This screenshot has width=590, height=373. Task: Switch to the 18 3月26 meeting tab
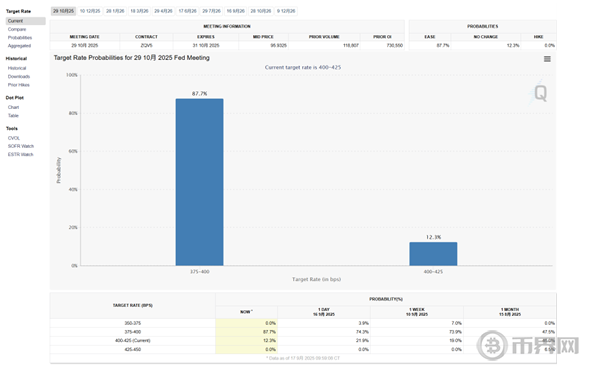[x=139, y=11]
